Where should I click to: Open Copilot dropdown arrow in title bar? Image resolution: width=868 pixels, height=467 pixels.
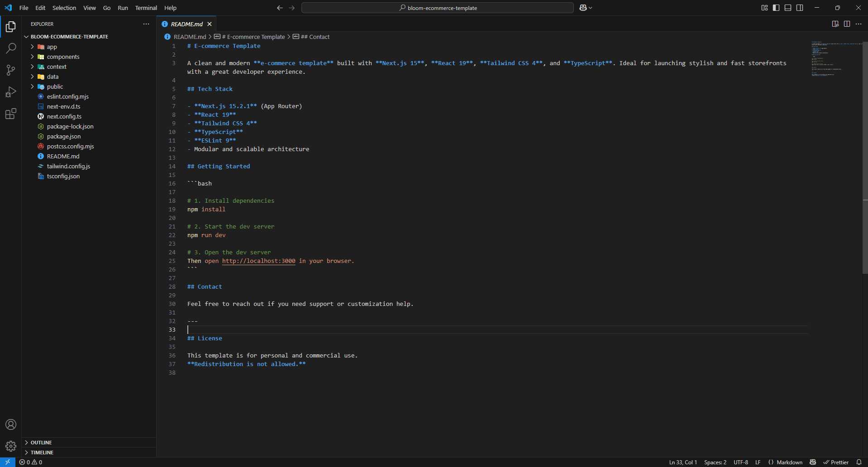point(590,8)
